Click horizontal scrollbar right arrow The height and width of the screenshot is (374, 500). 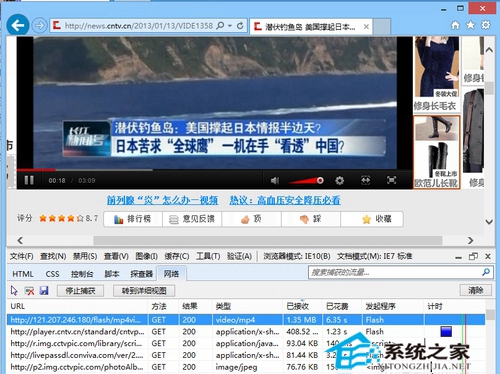click(470, 240)
